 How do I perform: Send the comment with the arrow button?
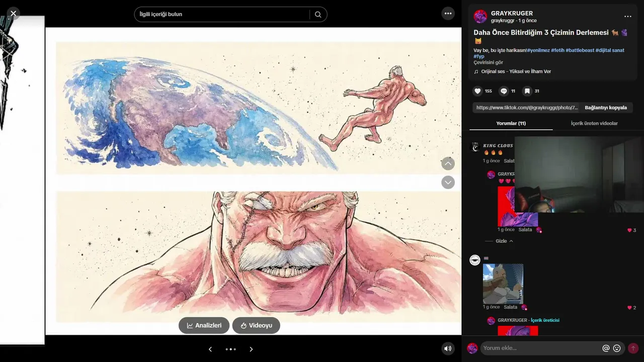point(633,348)
